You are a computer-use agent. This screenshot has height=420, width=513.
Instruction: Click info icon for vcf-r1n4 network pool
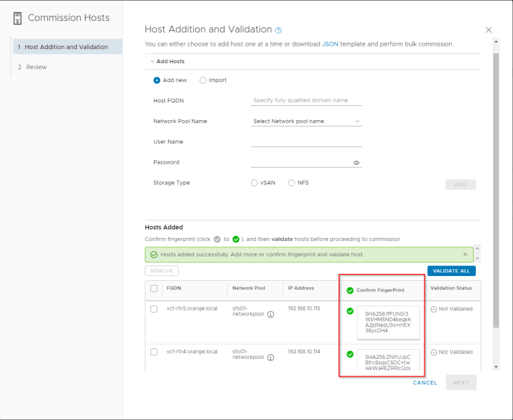point(271,357)
